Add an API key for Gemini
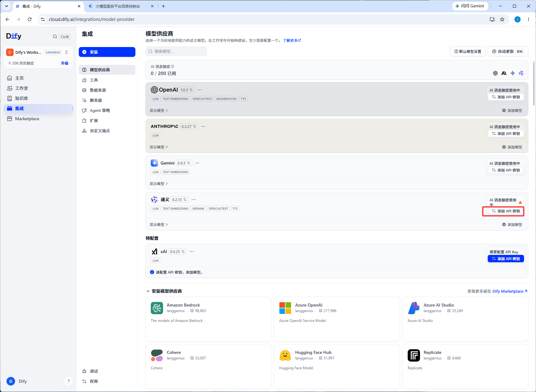The width and height of the screenshot is (536, 392). [506, 170]
